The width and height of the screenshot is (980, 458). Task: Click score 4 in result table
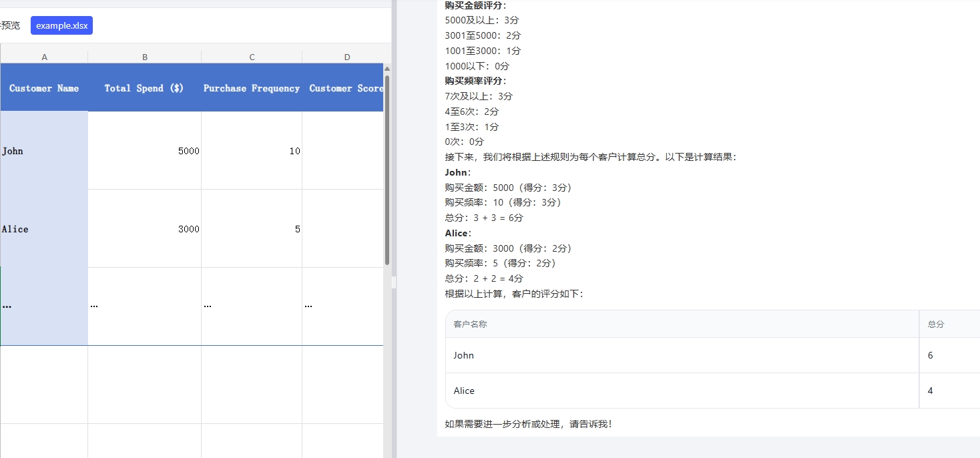[931, 391]
